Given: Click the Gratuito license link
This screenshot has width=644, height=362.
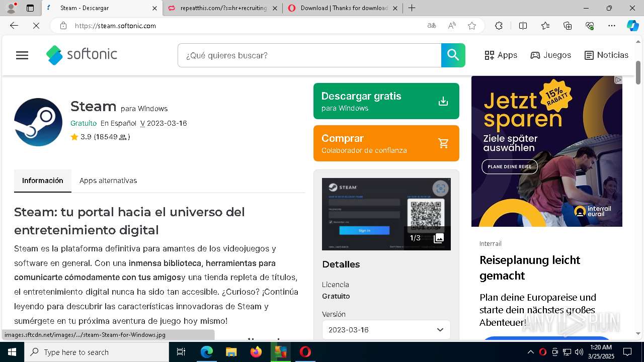Looking at the screenshot, I should 84,123.
